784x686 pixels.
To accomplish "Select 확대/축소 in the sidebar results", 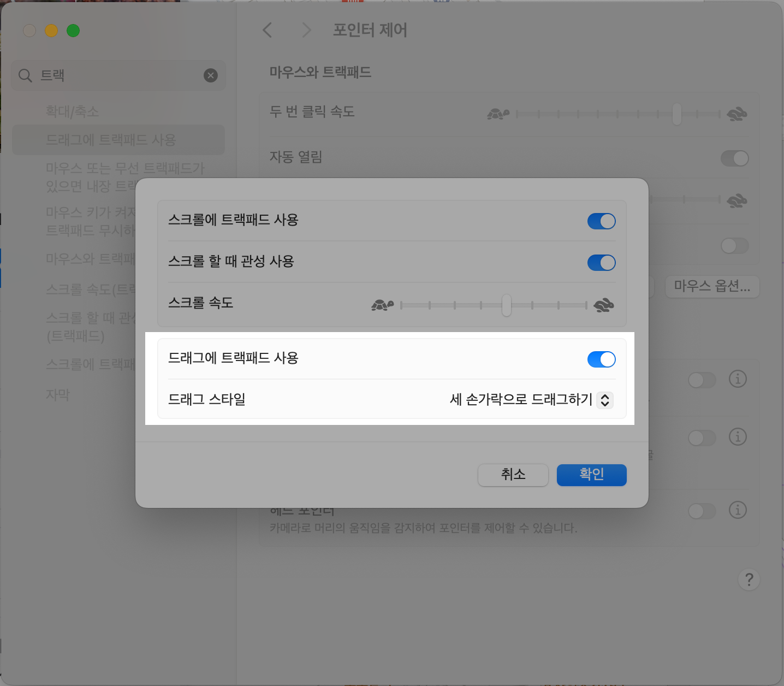I will [x=73, y=111].
